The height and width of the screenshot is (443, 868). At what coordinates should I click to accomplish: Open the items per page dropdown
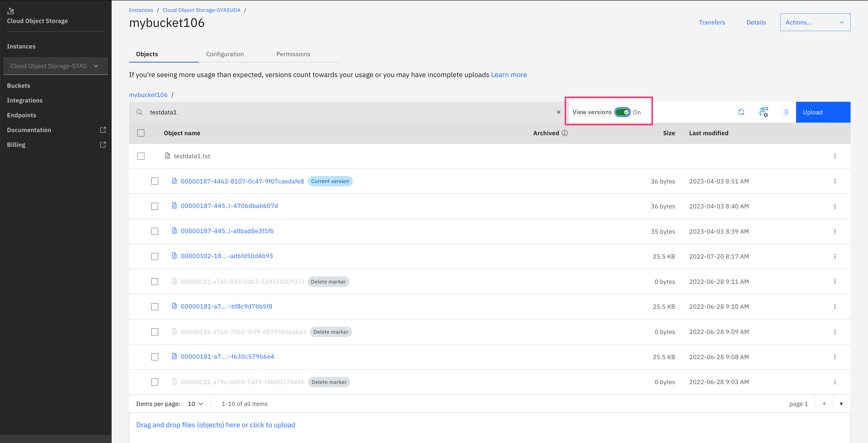pyautogui.click(x=195, y=403)
